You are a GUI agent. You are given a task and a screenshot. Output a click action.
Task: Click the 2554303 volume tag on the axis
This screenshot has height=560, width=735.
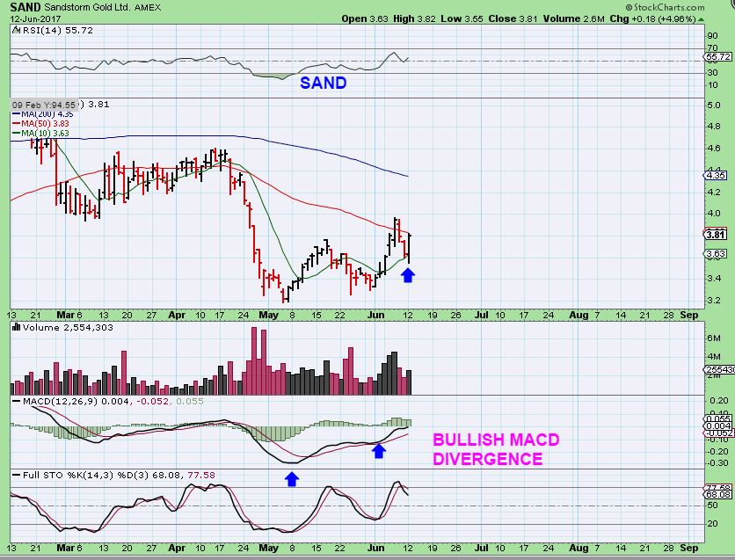point(719,369)
